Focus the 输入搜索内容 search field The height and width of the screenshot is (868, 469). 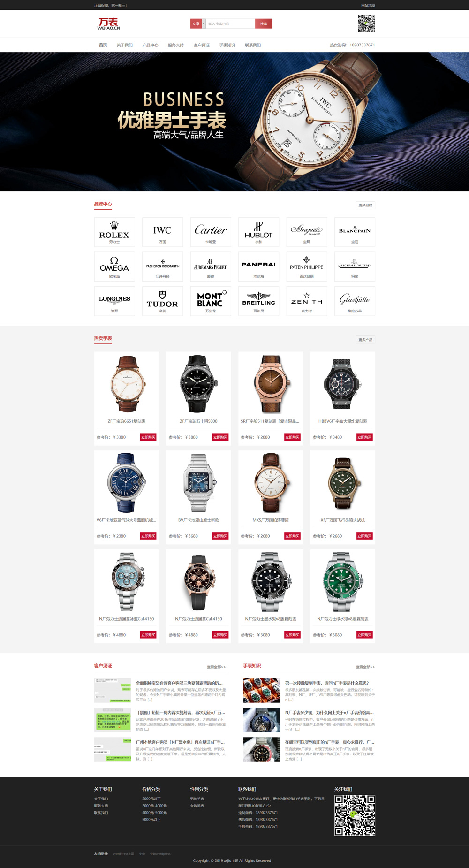[x=231, y=23]
